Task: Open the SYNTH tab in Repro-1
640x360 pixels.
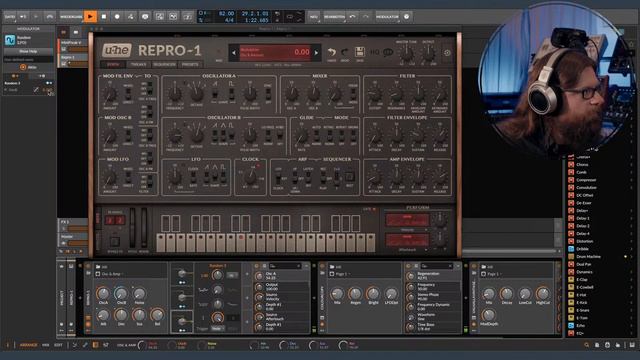Action: click(113, 64)
